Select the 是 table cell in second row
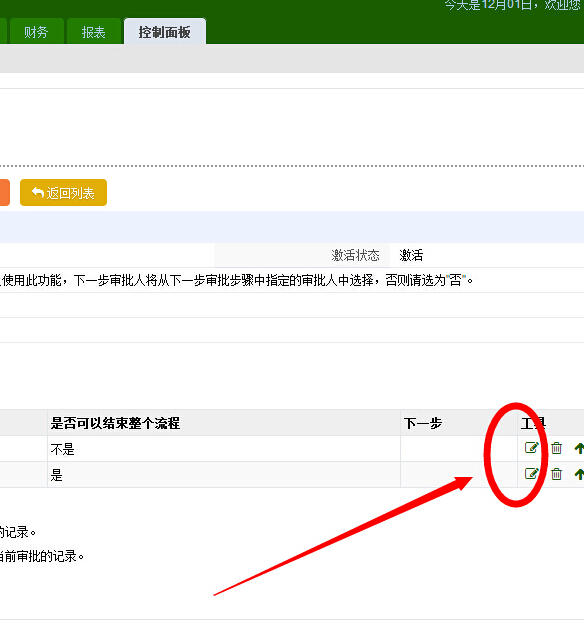This screenshot has width=584, height=623. pos(56,475)
